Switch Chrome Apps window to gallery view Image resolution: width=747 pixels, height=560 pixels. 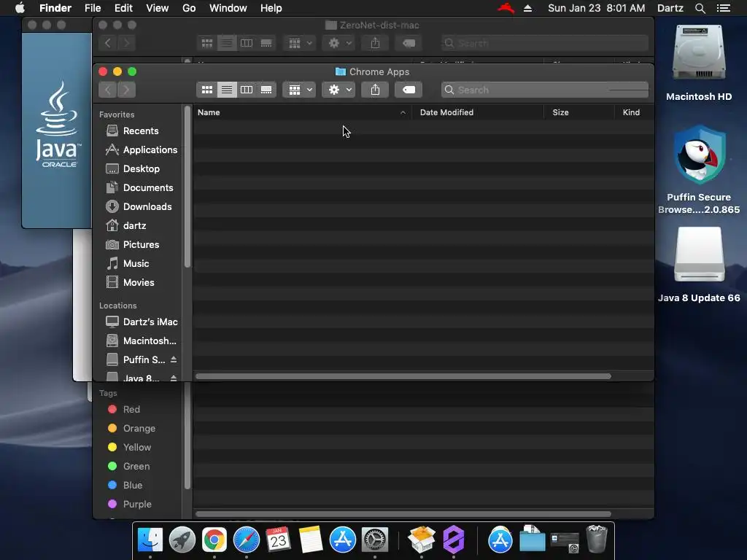(x=266, y=90)
